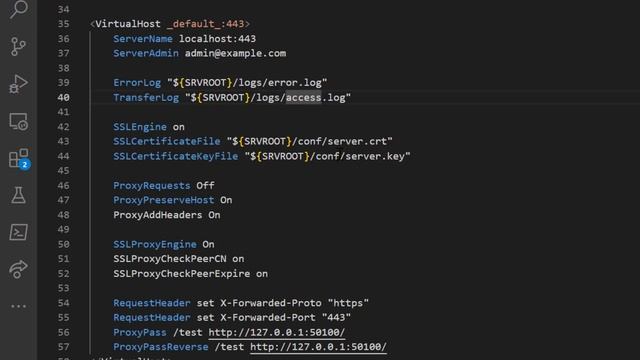This screenshot has width=640, height=360.
Task: Click the "SSLProxyCheckPeerExpire" directive
Action: coord(181,274)
